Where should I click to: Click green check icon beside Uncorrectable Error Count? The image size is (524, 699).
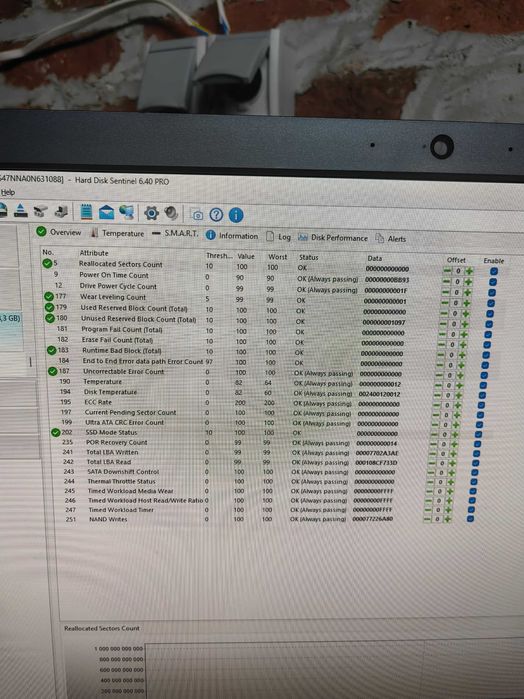[53, 371]
